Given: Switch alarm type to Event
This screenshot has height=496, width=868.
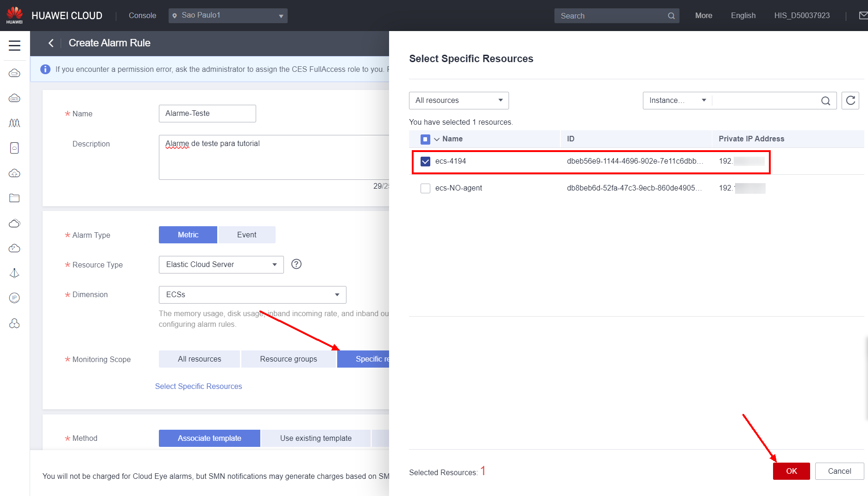Looking at the screenshot, I should [246, 235].
